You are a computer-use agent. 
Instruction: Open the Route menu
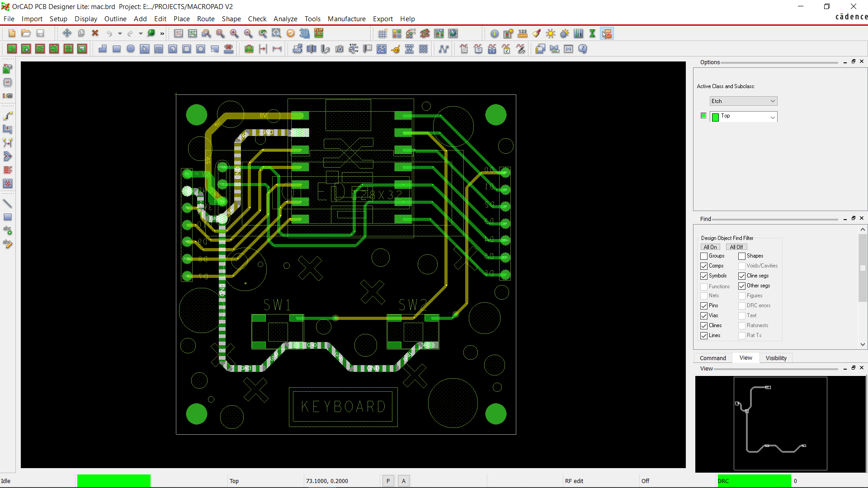pos(206,19)
